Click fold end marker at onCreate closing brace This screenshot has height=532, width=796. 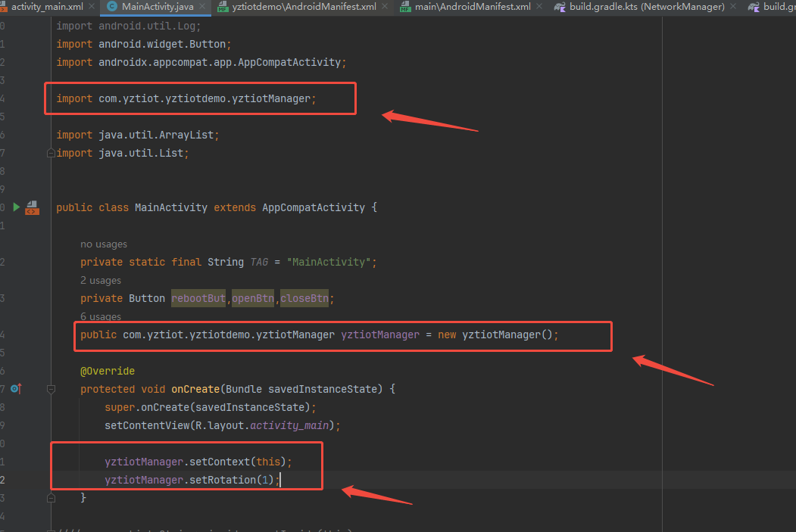(51, 498)
